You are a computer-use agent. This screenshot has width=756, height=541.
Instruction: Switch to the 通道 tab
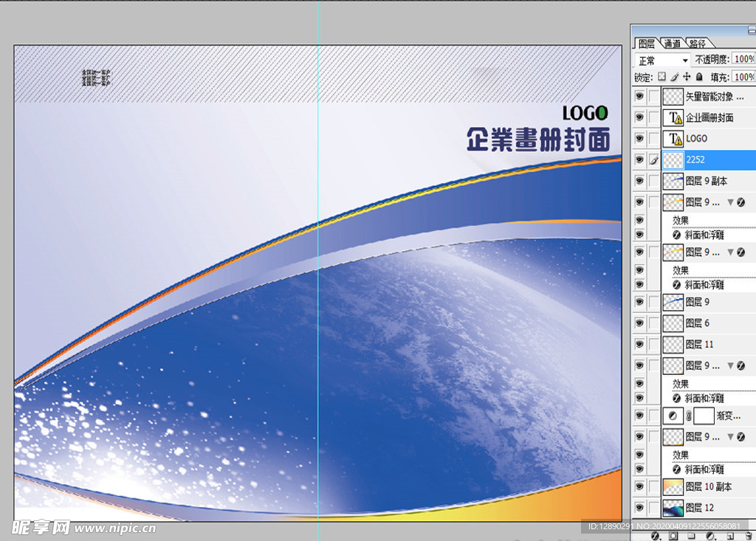click(672, 44)
